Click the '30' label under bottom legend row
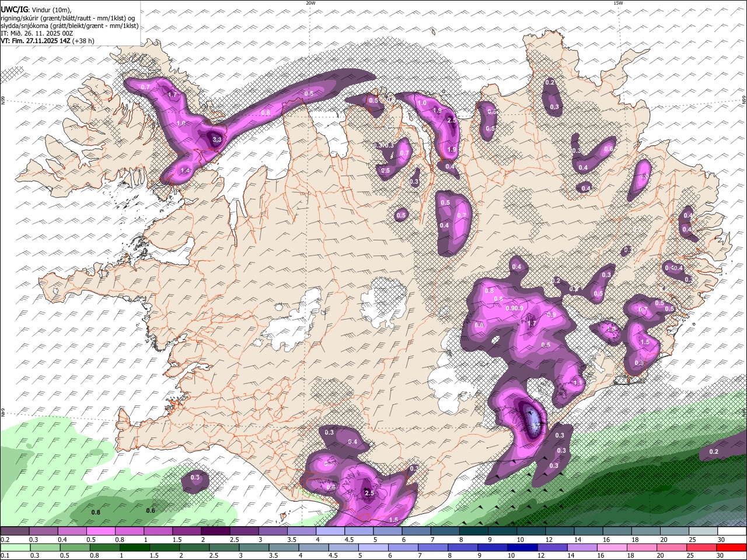 coord(721,556)
